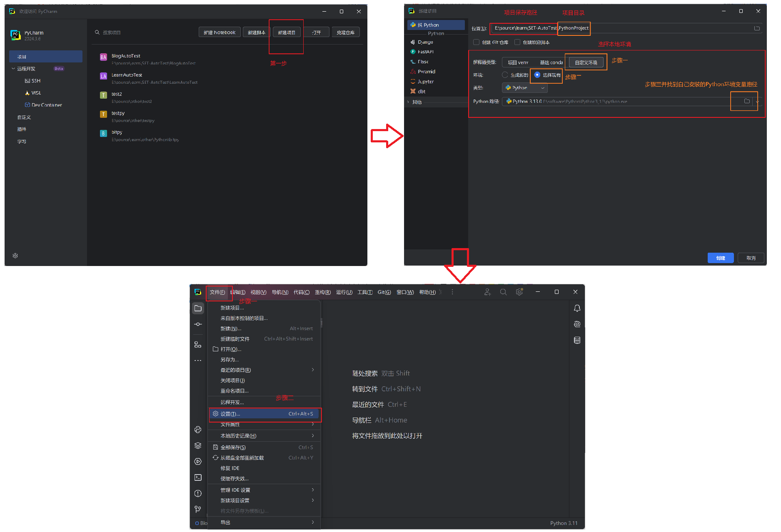This screenshot has height=532, width=781.
Task: Expand the 其他 section in new project list
Action: [408, 102]
